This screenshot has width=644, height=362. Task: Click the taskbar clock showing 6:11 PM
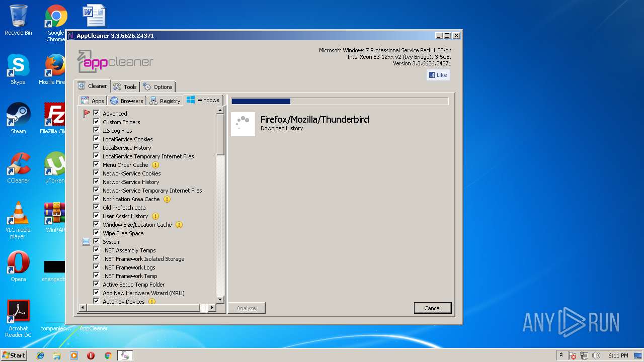click(618, 355)
